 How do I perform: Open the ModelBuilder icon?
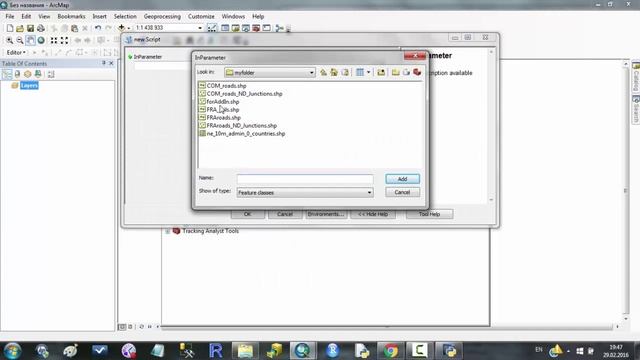(280, 28)
